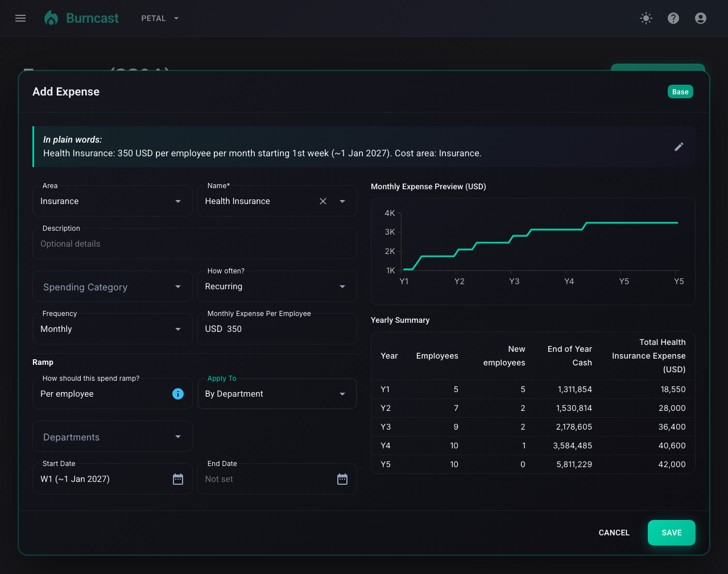Toggle the light/dark theme sun icon
The height and width of the screenshot is (574, 728).
(x=646, y=18)
